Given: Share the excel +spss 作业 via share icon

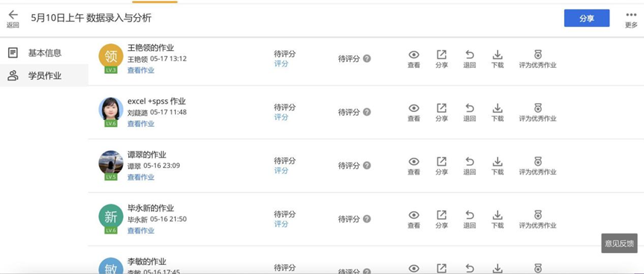Looking at the screenshot, I should (x=441, y=113).
